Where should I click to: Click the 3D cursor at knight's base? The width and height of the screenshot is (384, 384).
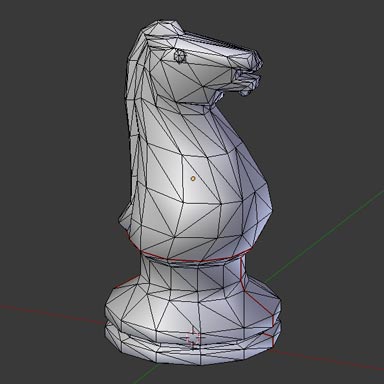[x=193, y=338]
